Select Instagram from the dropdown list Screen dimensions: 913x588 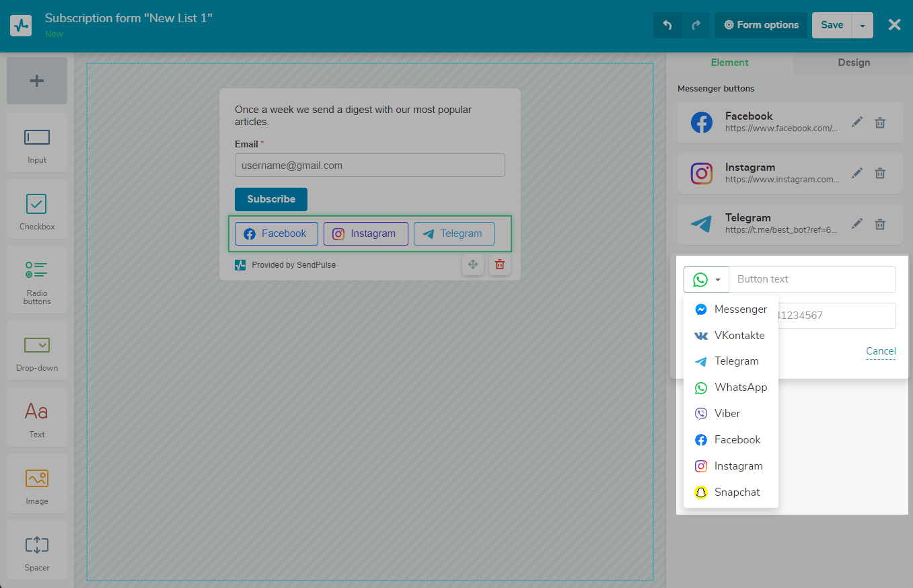point(731,466)
